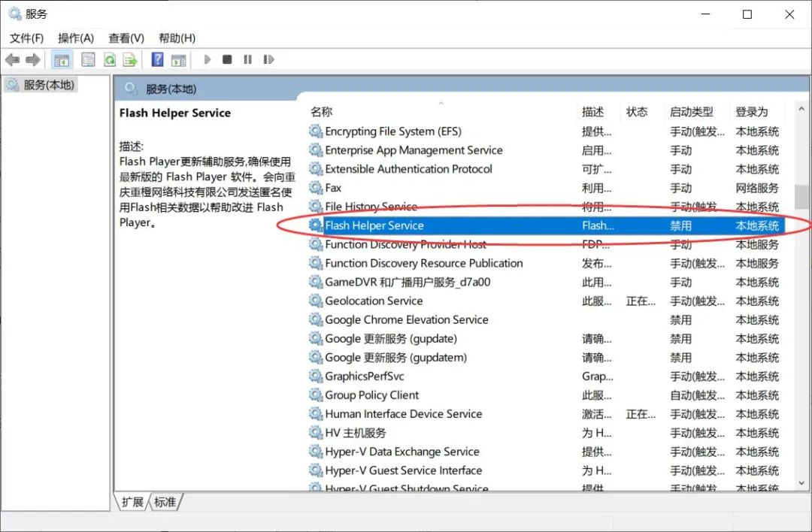The height and width of the screenshot is (532, 812).
Task: Switch to the 标准 tab
Action: (165, 502)
